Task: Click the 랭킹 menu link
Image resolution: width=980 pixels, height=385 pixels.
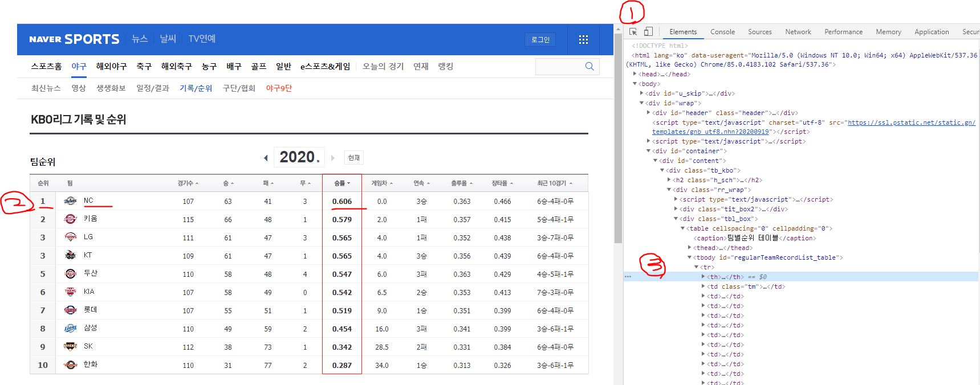Action: (x=446, y=67)
